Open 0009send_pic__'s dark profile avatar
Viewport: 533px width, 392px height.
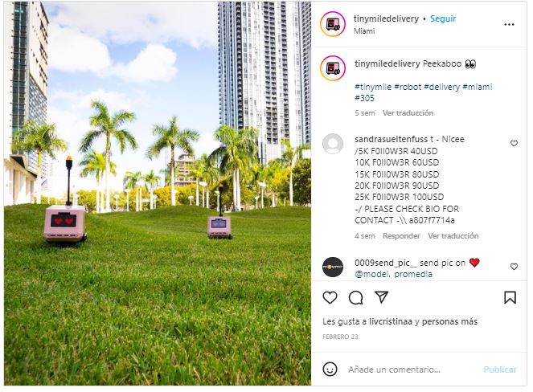(x=333, y=267)
